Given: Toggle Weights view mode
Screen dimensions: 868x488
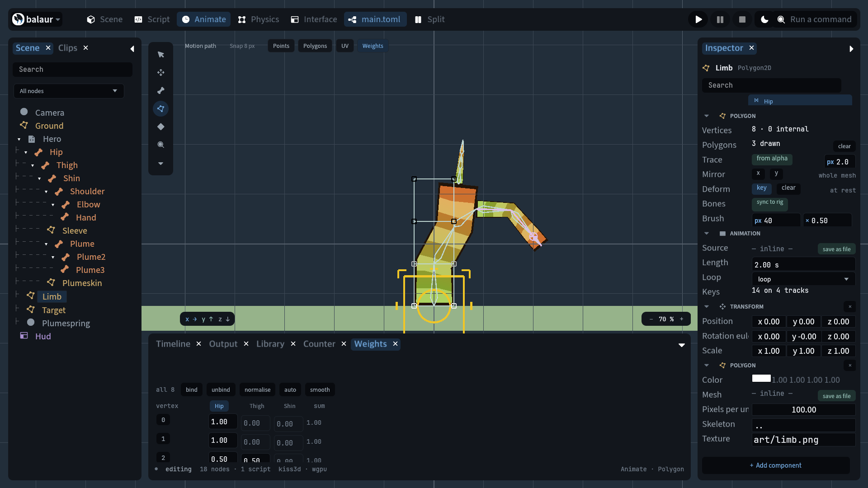Looking at the screenshot, I should [373, 46].
